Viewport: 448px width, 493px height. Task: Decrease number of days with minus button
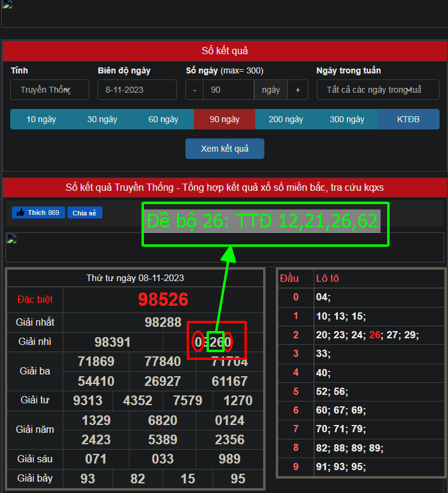tap(194, 90)
